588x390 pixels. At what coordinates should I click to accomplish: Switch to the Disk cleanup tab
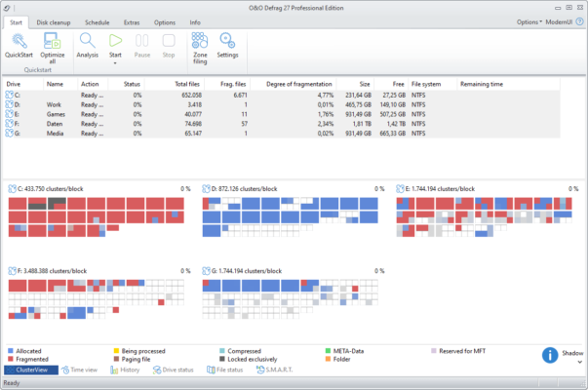point(60,20)
